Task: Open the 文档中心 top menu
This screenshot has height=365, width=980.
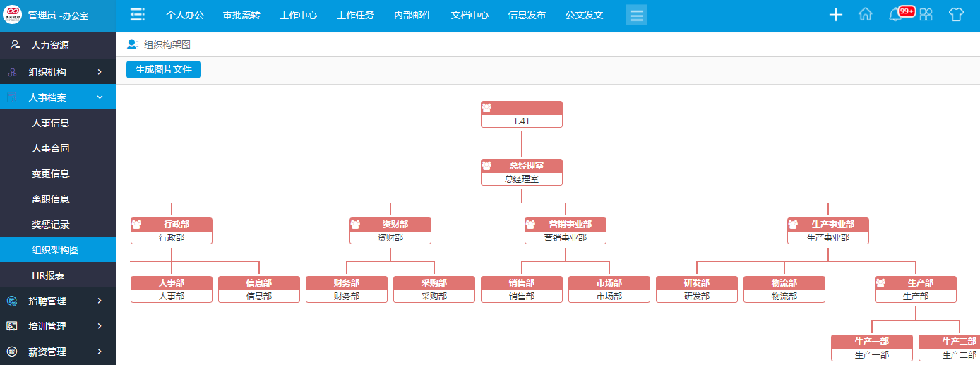Action: 470,15
